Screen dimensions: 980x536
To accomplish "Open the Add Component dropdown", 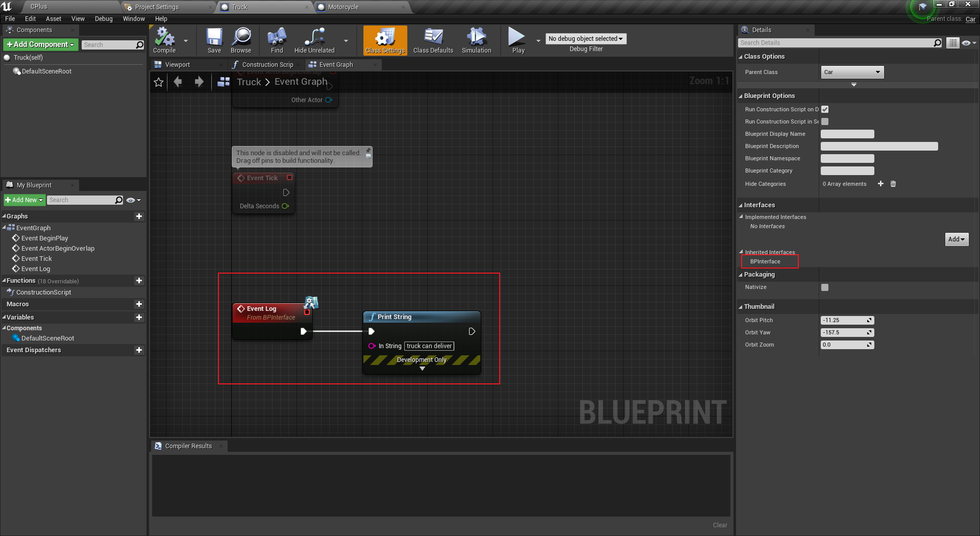I will click(41, 44).
